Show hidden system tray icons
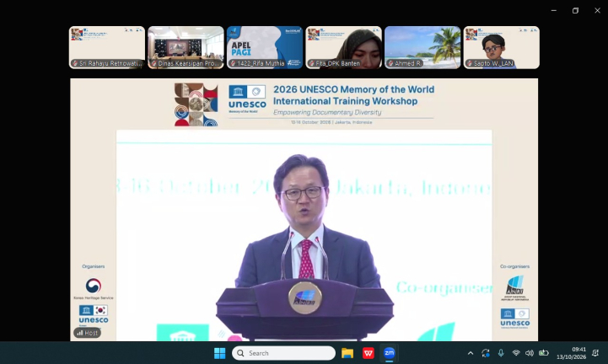608x364 pixels. (x=471, y=353)
